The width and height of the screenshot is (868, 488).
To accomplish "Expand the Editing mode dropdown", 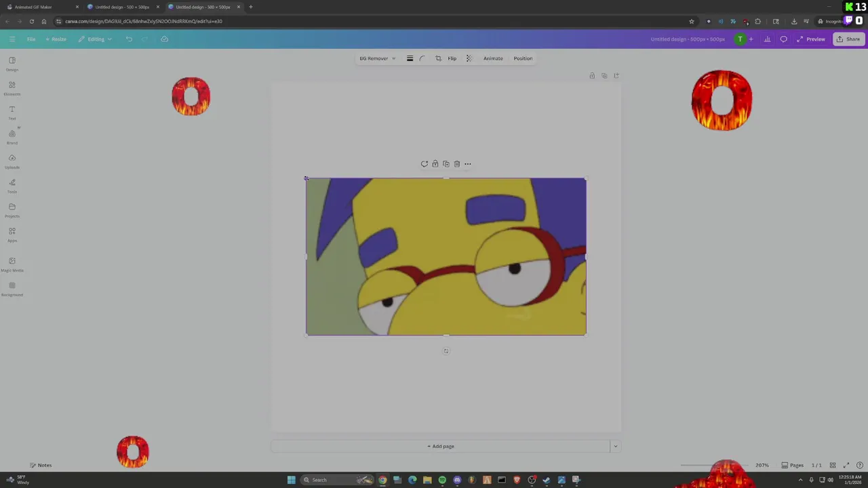I will point(95,39).
